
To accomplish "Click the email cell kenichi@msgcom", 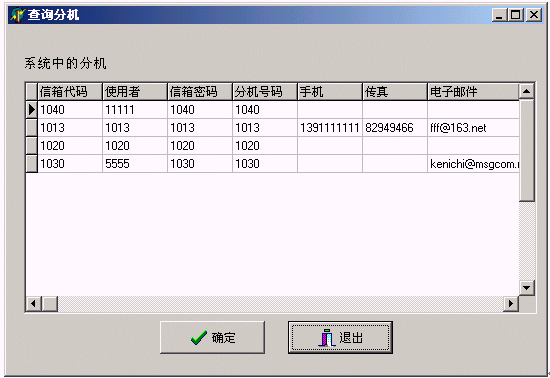I will (x=473, y=164).
